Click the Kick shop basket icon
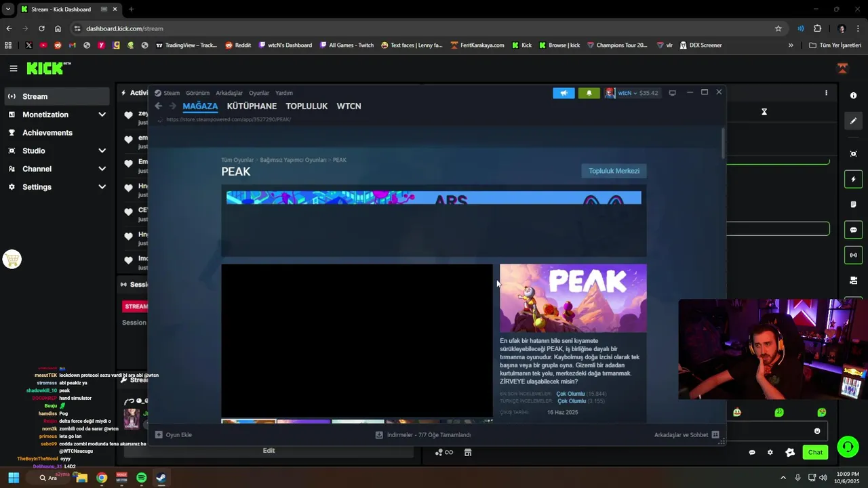 pos(12,259)
